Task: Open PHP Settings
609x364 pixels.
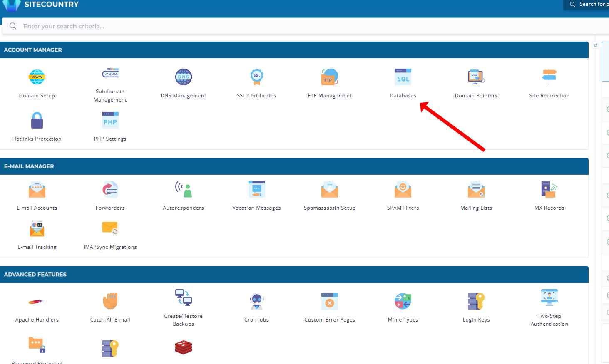Action: 110,127
